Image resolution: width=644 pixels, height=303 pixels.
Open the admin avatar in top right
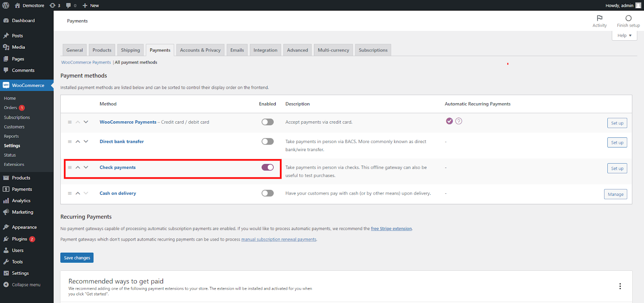pos(638,5)
